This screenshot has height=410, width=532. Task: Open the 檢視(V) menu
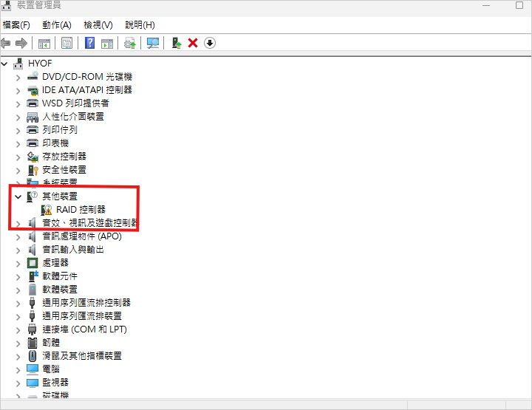tap(98, 25)
